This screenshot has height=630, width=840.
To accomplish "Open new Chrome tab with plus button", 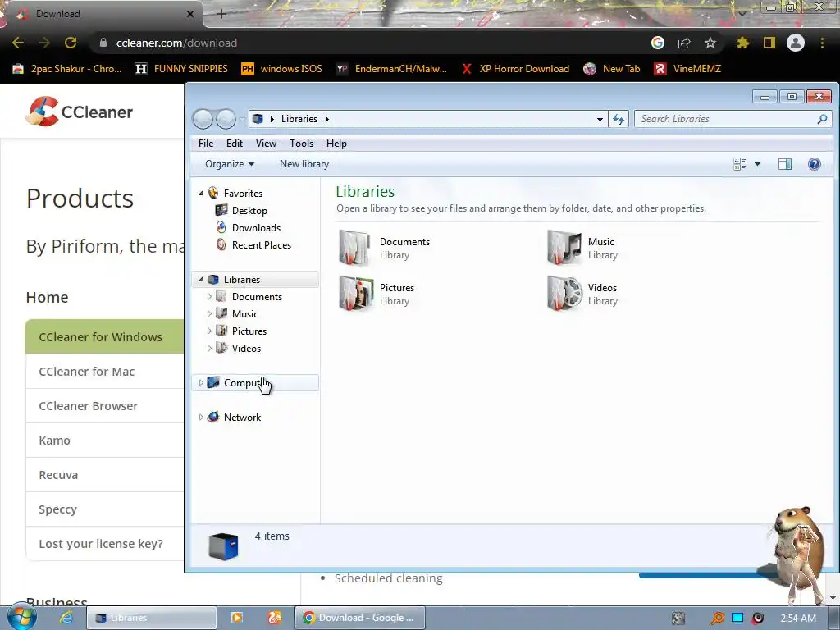I will [x=221, y=14].
